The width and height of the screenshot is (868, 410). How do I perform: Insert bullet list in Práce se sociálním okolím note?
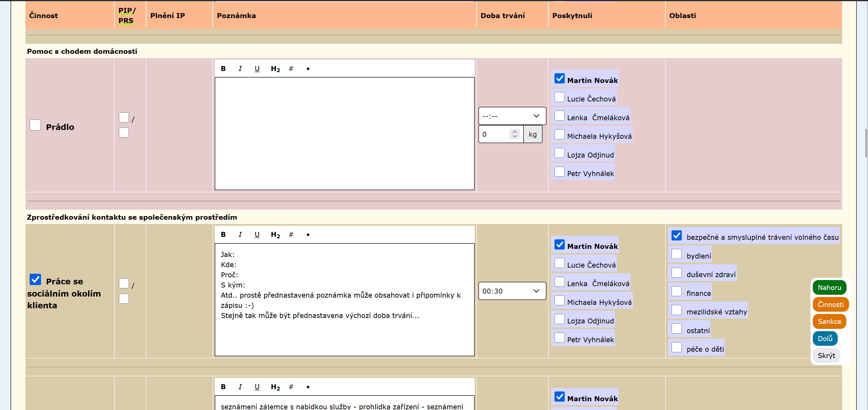[x=308, y=235]
